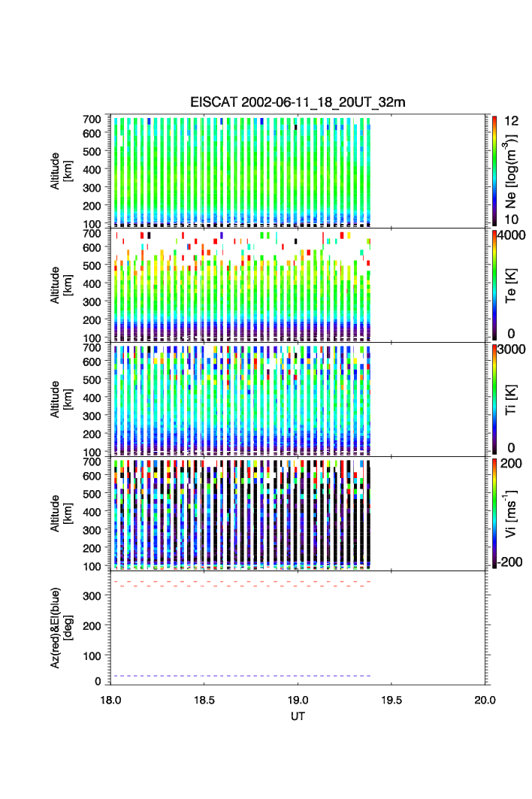
Task: Click the electron density data panel
Action: coord(240,171)
